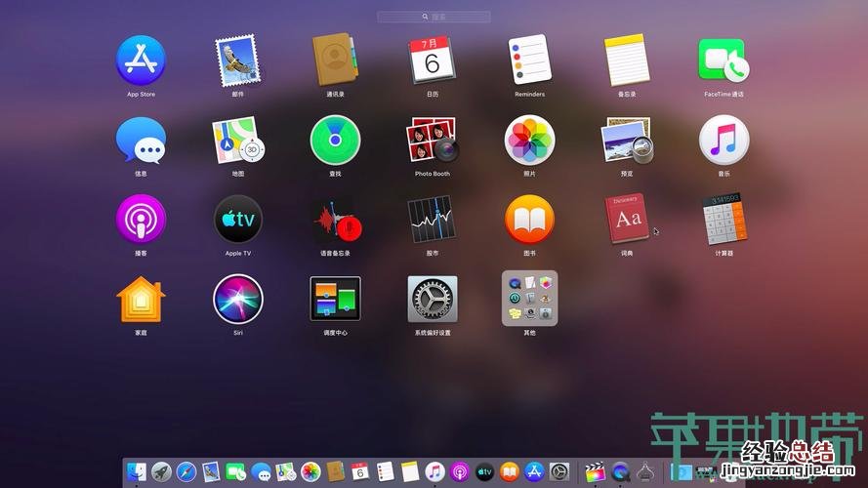
Task: Launch the Calculator app
Action: click(723, 220)
